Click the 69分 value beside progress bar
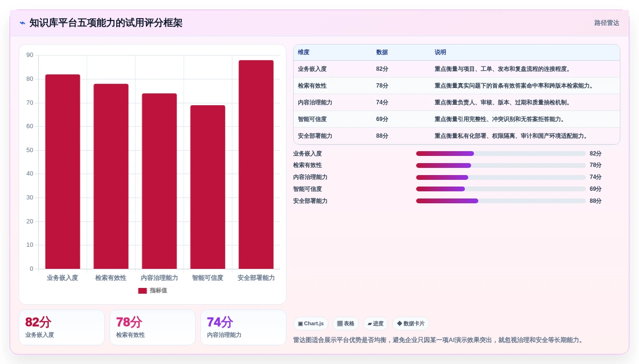This screenshot has height=364, width=639. coord(595,189)
